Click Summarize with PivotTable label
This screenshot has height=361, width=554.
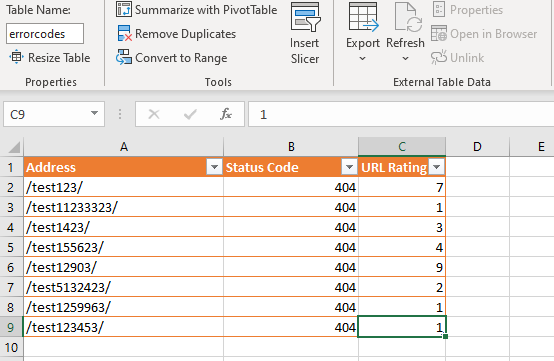[206, 10]
